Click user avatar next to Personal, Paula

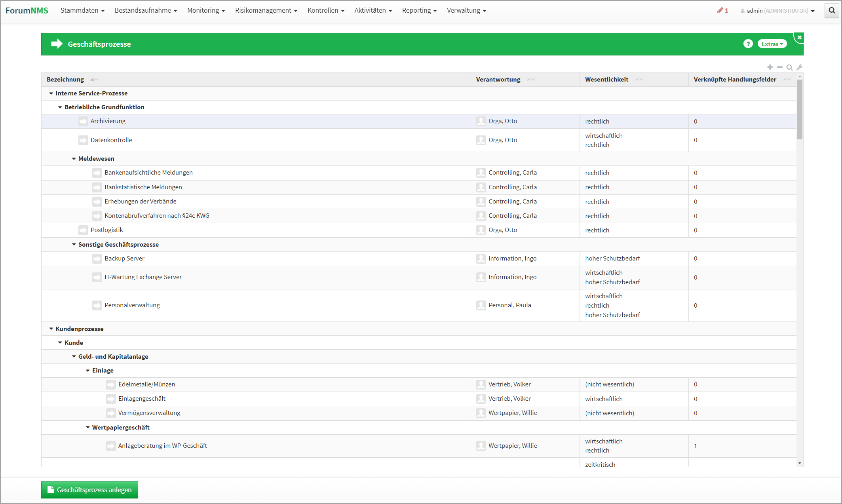[481, 305]
